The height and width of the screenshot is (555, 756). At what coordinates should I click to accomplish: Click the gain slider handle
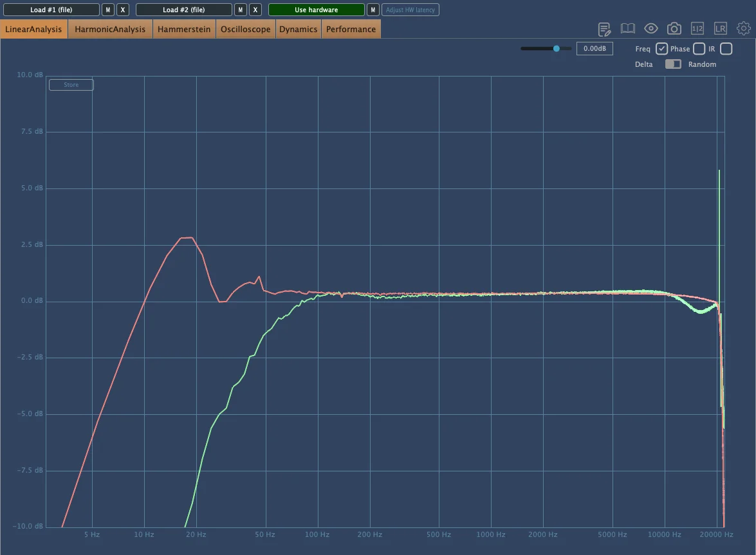pos(557,48)
